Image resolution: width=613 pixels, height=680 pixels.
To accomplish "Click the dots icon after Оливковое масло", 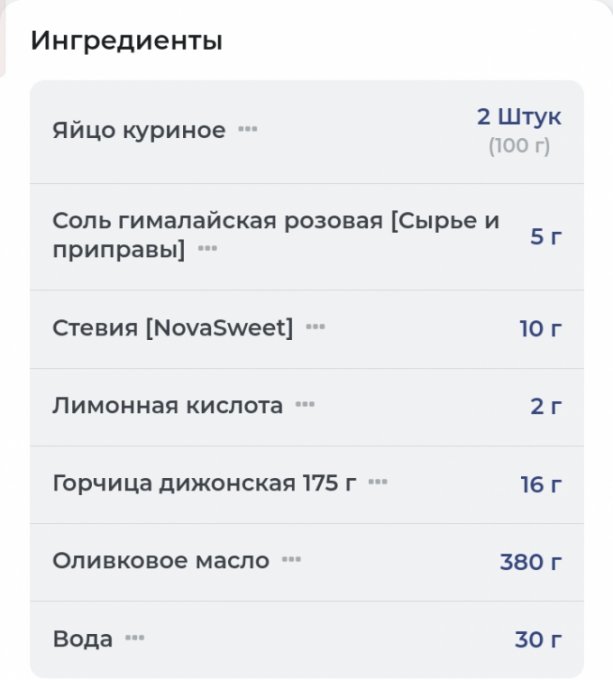I will (x=291, y=560).
